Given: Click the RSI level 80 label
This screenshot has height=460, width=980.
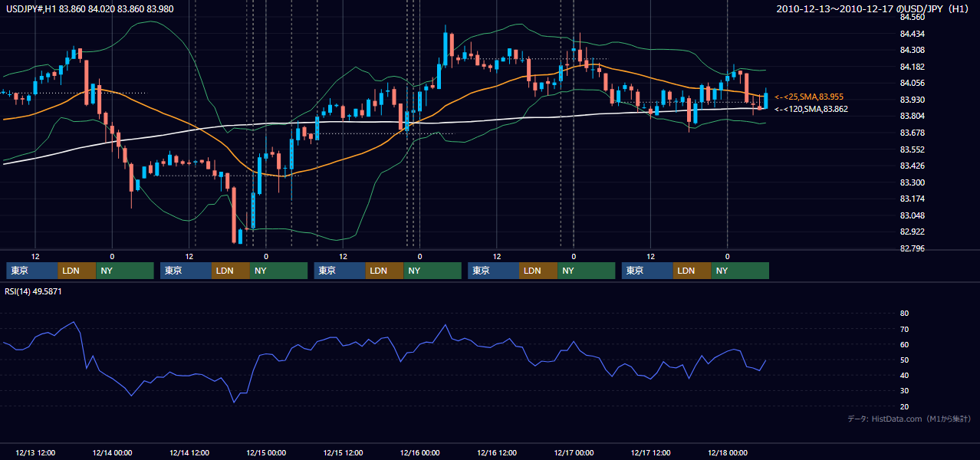Looking at the screenshot, I should [x=904, y=314].
